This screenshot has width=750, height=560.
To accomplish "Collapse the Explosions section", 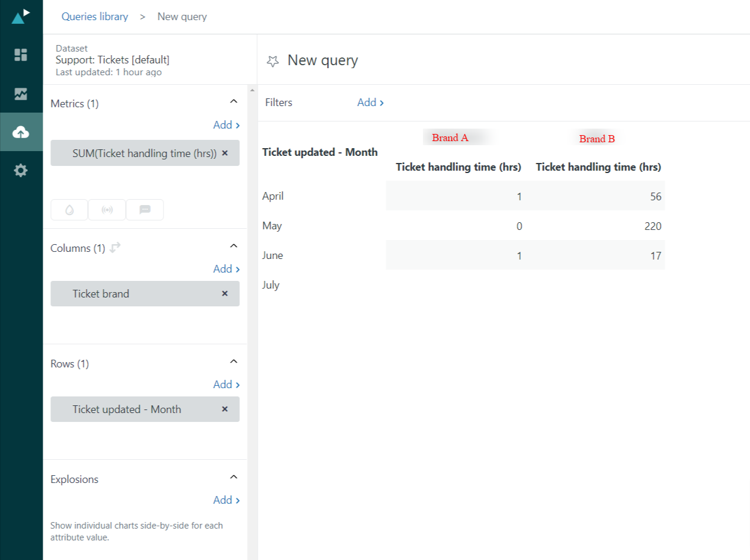I will pyautogui.click(x=233, y=477).
